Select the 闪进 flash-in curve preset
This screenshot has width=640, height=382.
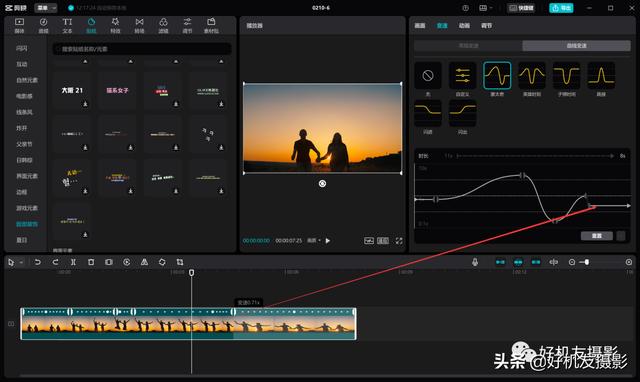click(428, 113)
